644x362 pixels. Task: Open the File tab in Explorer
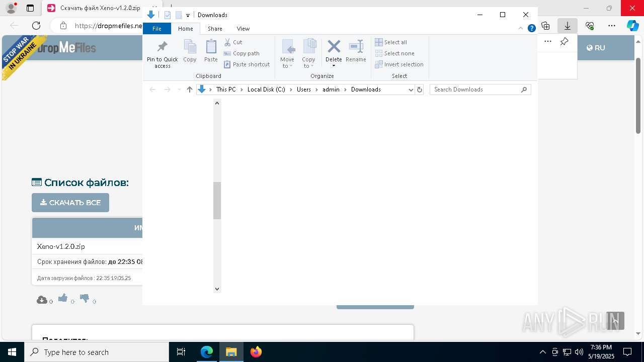click(x=157, y=29)
